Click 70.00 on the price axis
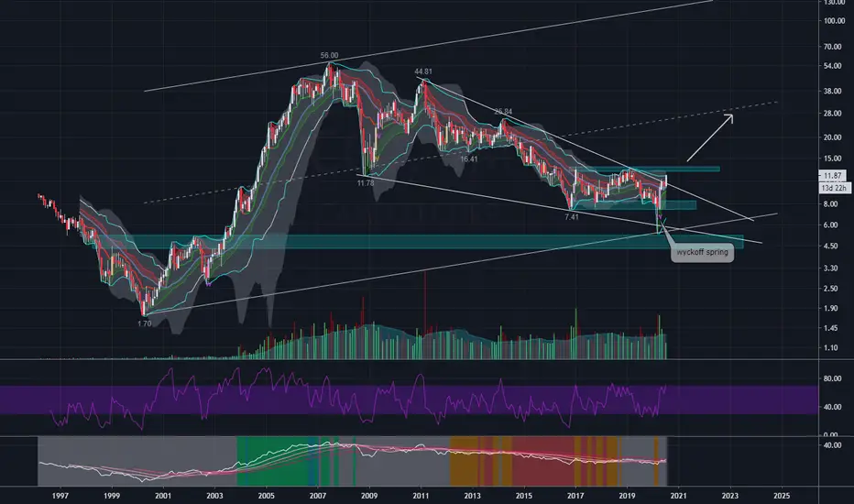The height and width of the screenshot is (504, 854). [833, 47]
